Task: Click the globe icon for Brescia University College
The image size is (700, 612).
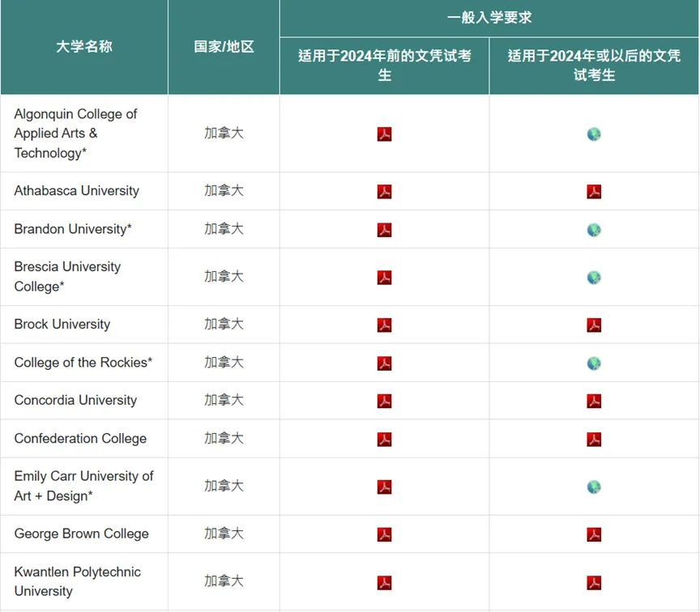Action: click(x=594, y=276)
